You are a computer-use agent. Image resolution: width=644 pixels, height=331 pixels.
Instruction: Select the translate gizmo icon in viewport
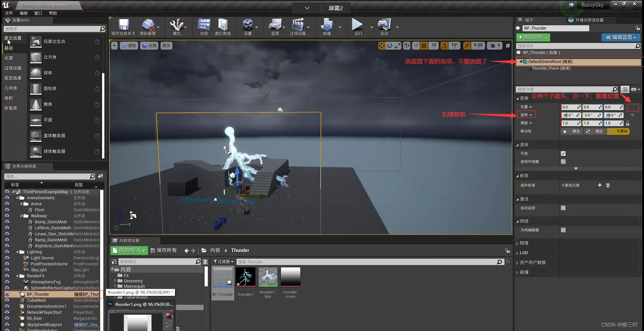[381, 46]
